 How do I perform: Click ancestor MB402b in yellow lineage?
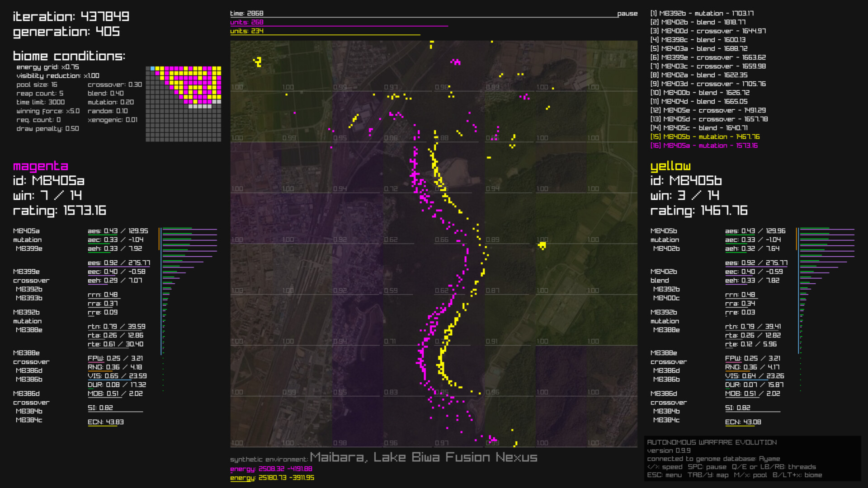pos(664,272)
